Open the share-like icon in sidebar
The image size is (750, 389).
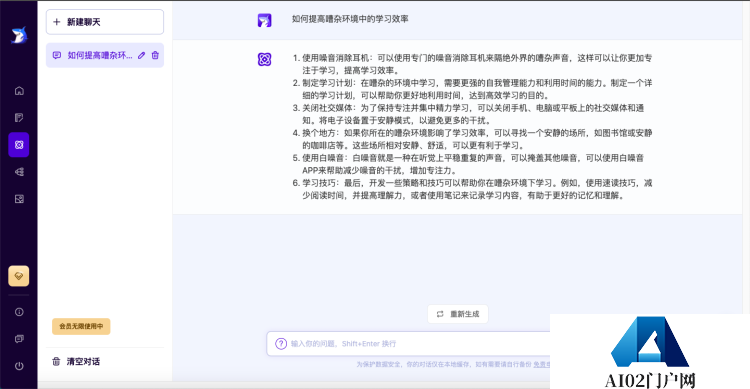click(19, 172)
